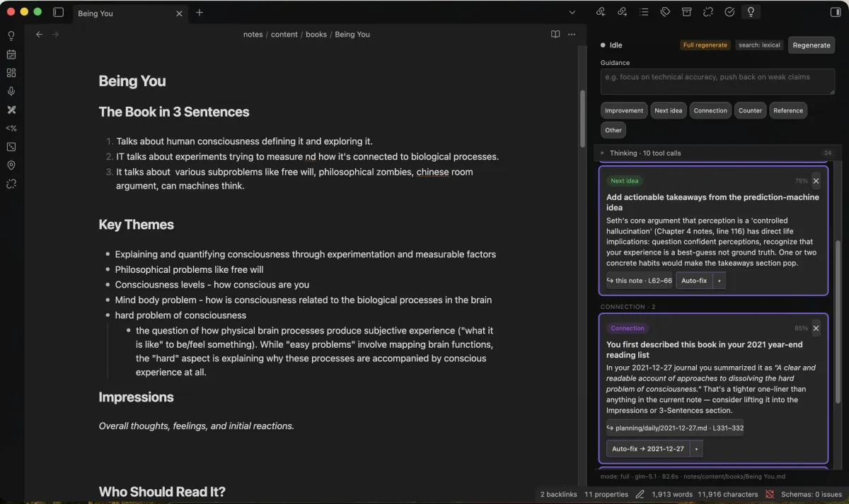Select the Connection suggestion filter chip
849x504 pixels.
coord(710,110)
